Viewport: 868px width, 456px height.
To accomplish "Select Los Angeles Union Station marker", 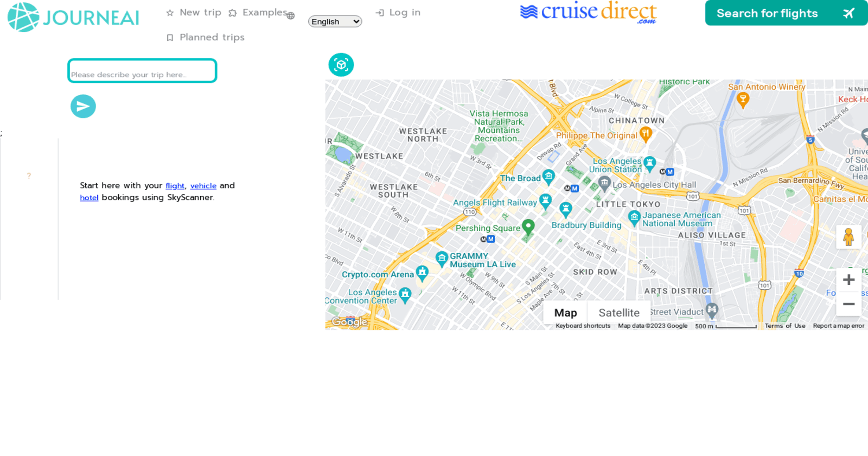I will (x=649, y=163).
